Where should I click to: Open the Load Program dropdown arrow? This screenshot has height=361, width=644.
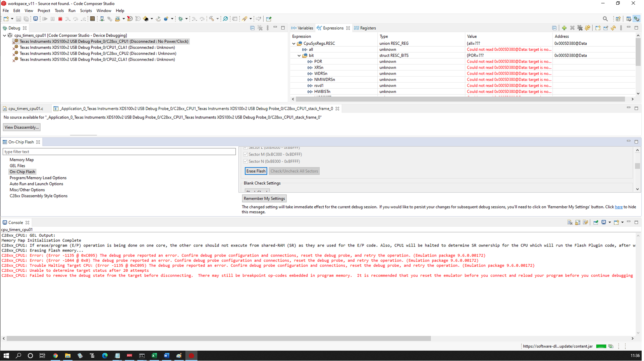pyautogui.click(x=123, y=19)
